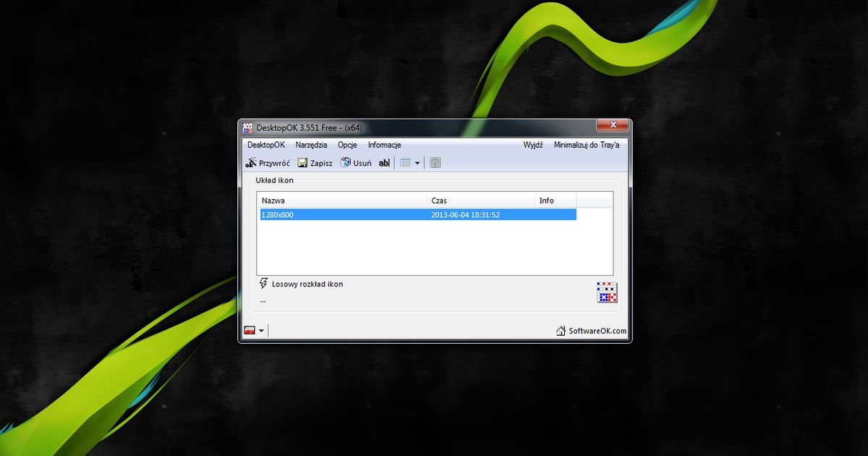Sort list by the Nazwa column header
This screenshot has height=456, width=868.
click(342, 200)
